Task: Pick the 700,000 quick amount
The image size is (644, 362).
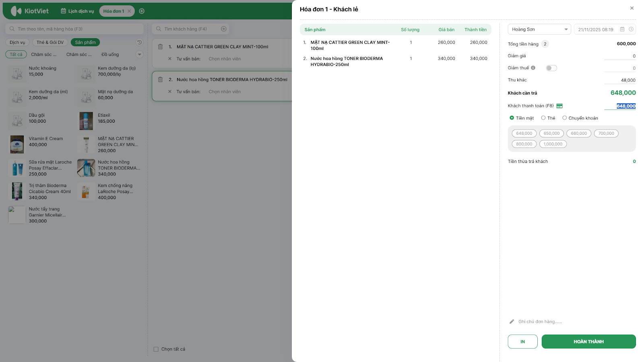Action: [606, 134]
